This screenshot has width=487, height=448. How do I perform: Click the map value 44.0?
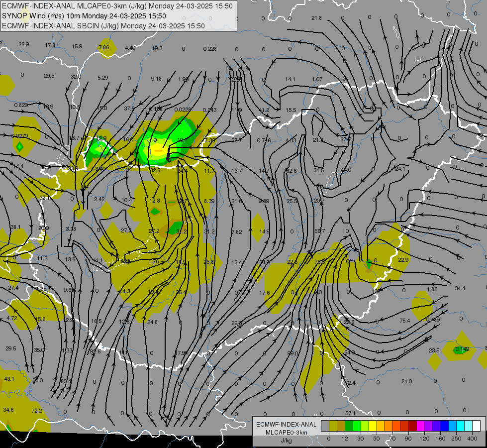click(x=346, y=170)
